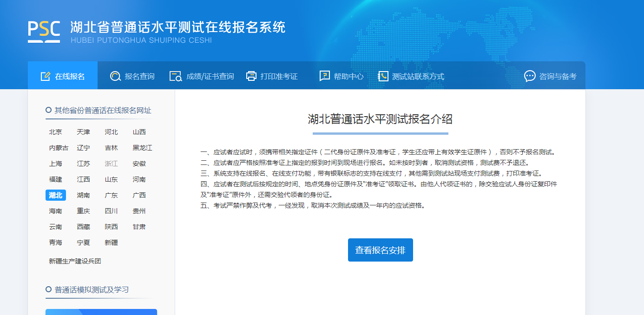
Task: Open the 报名查询 tab
Action: [139, 76]
